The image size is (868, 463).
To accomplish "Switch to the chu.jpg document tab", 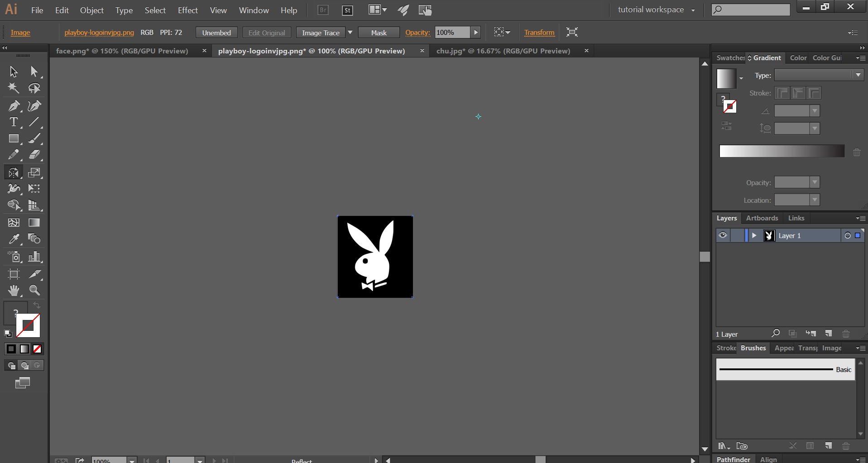I will click(503, 51).
